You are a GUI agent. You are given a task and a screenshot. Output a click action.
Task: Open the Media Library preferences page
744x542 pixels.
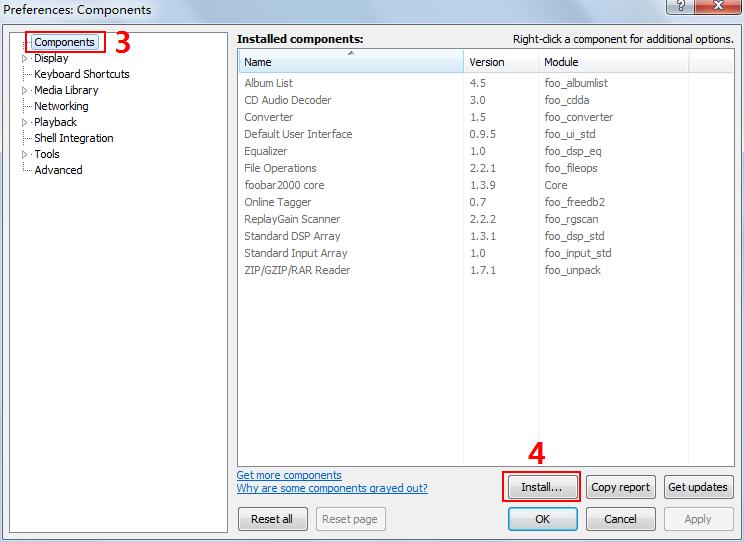click(66, 90)
